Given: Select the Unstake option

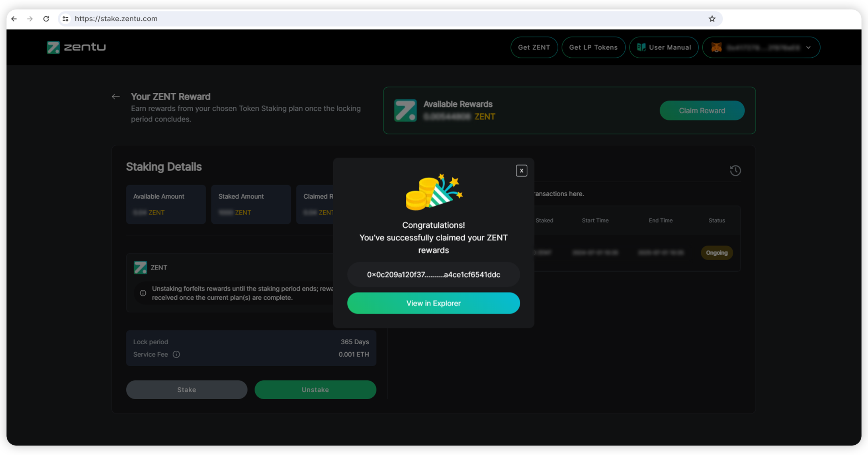Looking at the screenshot, I should 315,389.
